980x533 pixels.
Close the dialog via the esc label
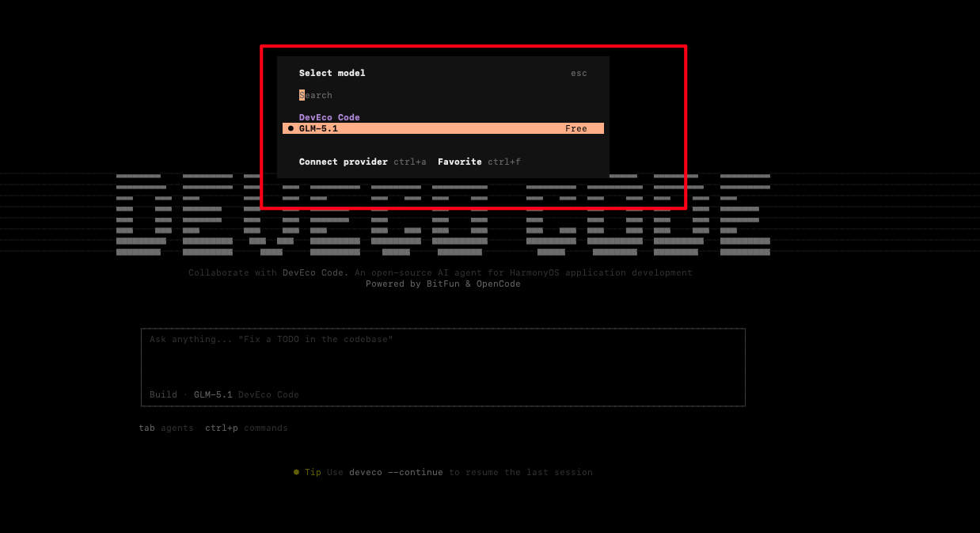click(x=579, y=73)
